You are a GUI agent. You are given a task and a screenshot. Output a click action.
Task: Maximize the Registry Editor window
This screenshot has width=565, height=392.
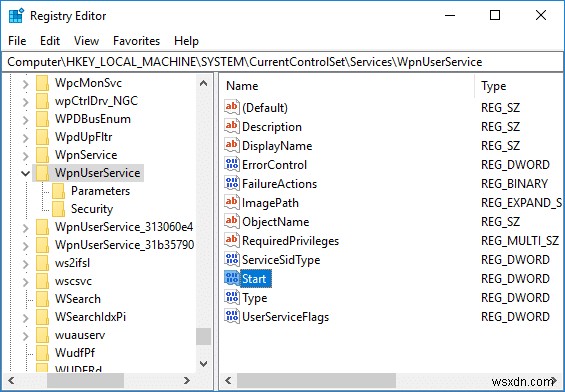495,15
